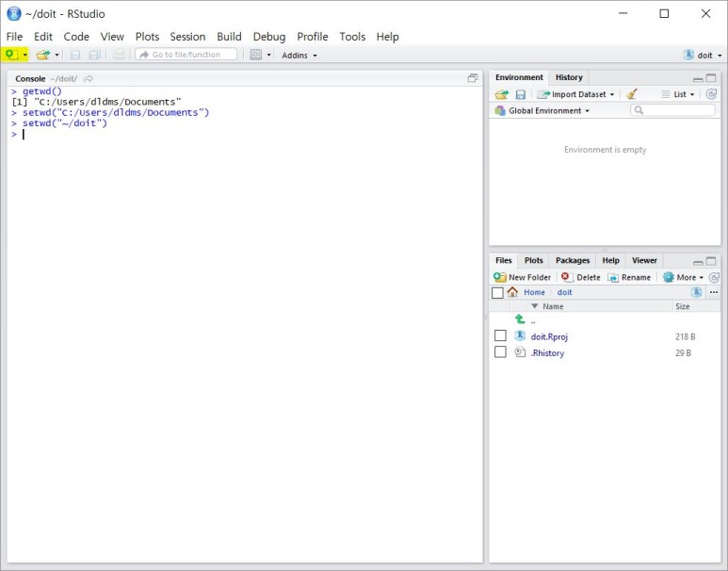
Task: Focus the Go to file/function field
Action: coord(186,55)
